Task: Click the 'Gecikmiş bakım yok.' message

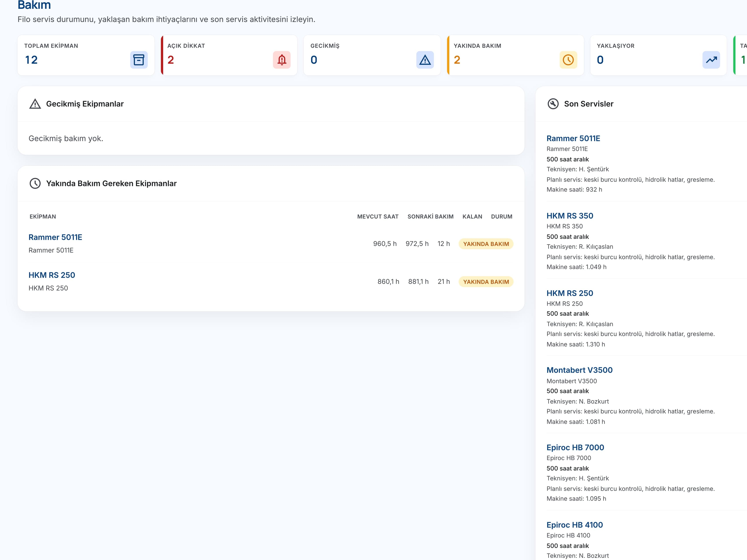Action: tap(66, 138)
